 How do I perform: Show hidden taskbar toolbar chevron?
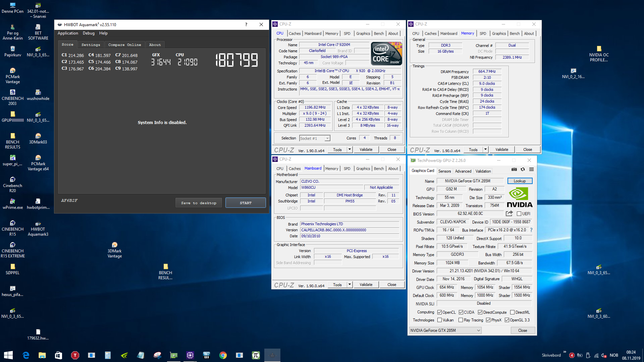click(x=565, y=352)
